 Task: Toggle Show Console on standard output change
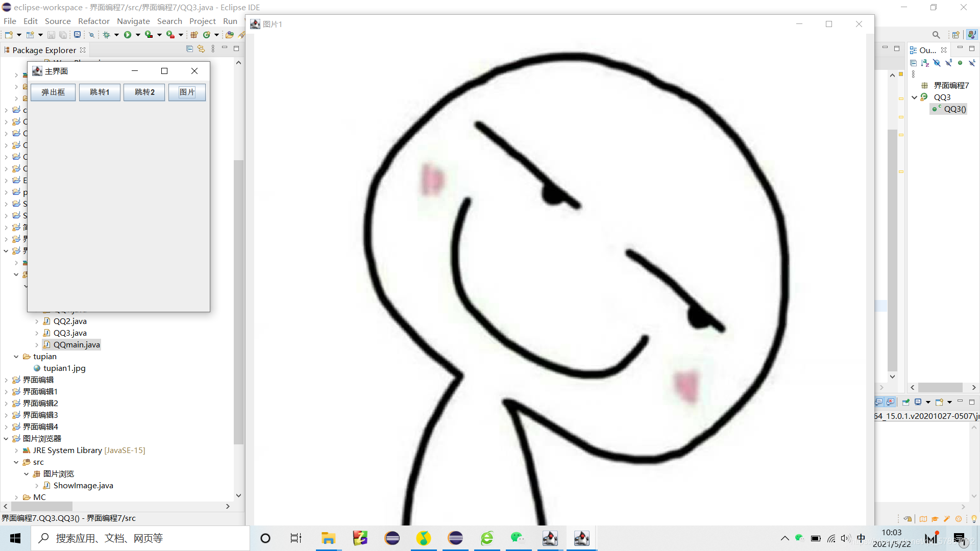point(879,402)
